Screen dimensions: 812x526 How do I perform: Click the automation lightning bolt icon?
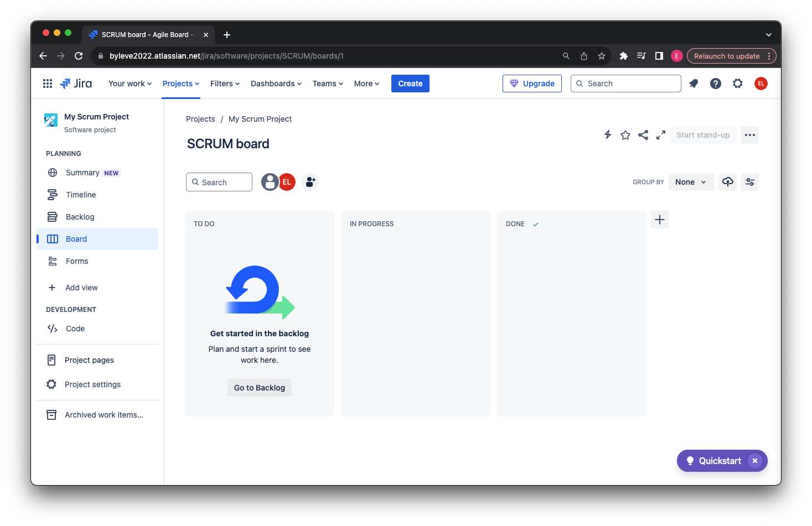608,135
